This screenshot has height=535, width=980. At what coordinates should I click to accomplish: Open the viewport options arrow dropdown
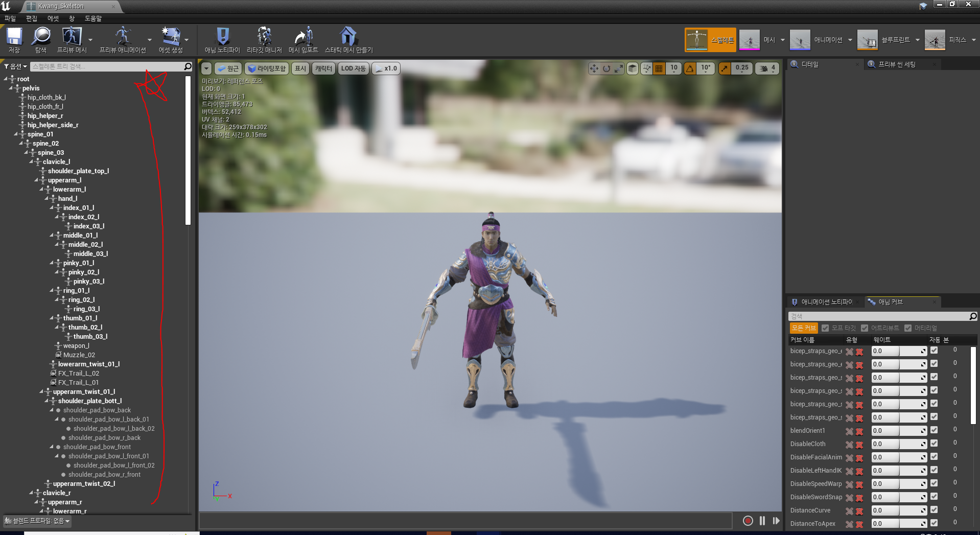(x=206, y=68)
